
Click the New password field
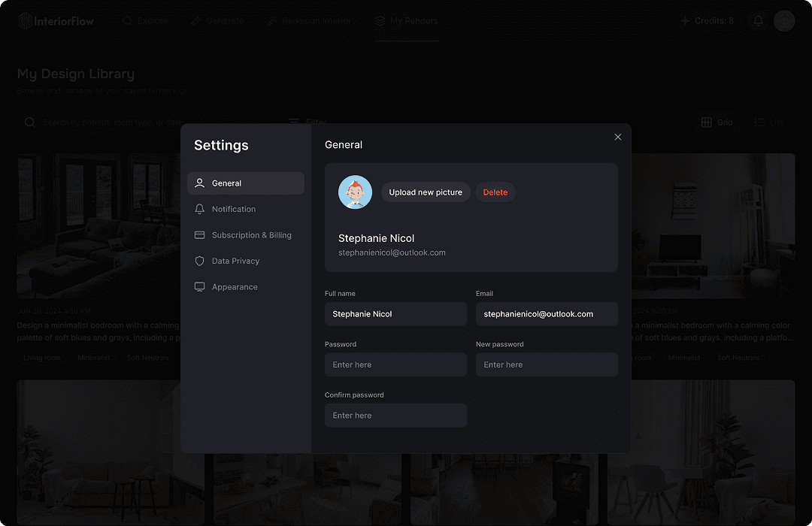547,364
